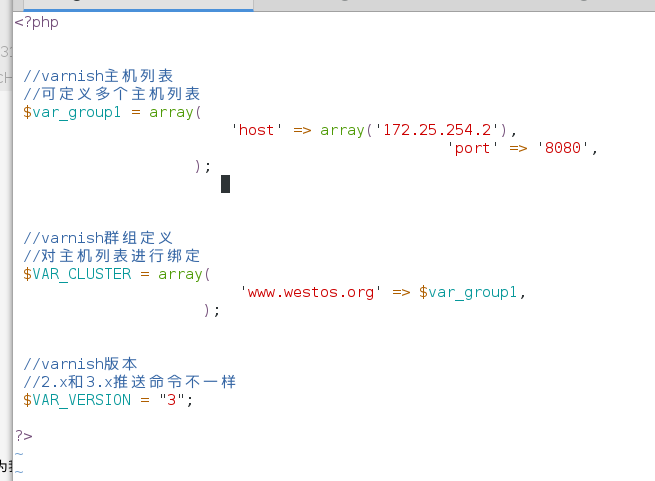
Task: Click the comment //varnish版本
Action: coord(80,364)
